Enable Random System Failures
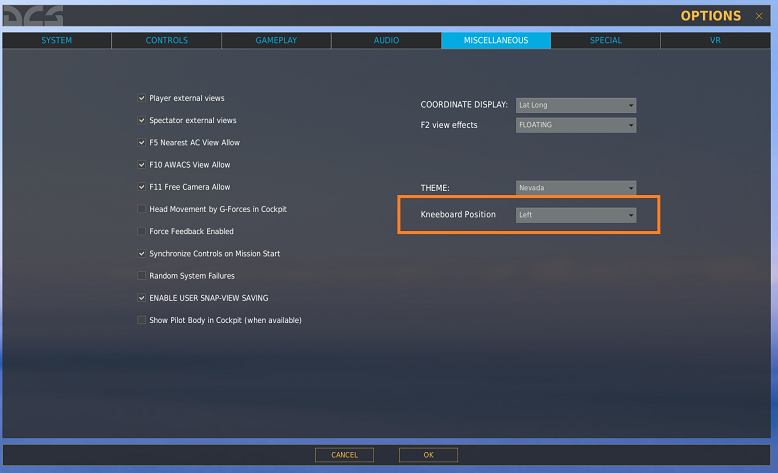778x473 pixels. 142,276
